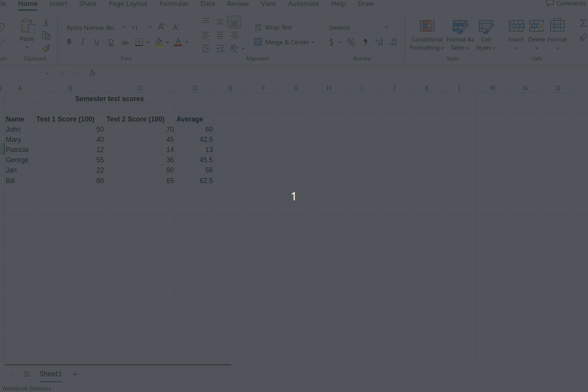This screenshot has width=588, height=392.
Task: Click the Insert Function fx icon
Action: [x=93, y=73]
